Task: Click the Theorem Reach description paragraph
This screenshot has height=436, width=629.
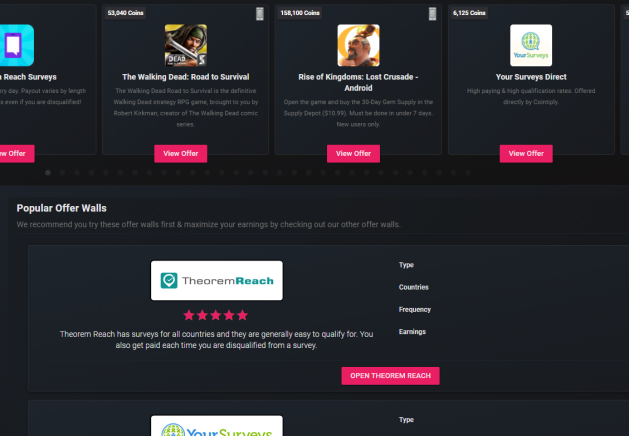Action: click(217, 340)
